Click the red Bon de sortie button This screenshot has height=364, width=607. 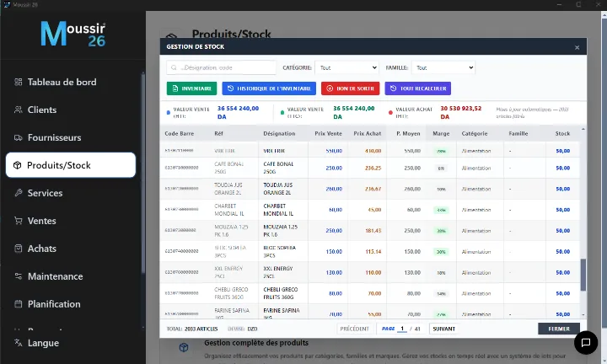coord(351,88)
